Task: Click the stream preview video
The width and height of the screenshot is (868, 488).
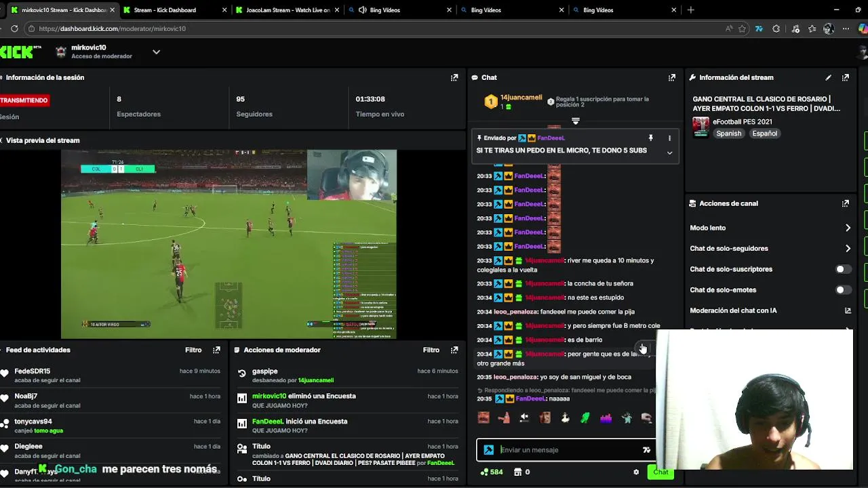Action: (x=229, y=244)
